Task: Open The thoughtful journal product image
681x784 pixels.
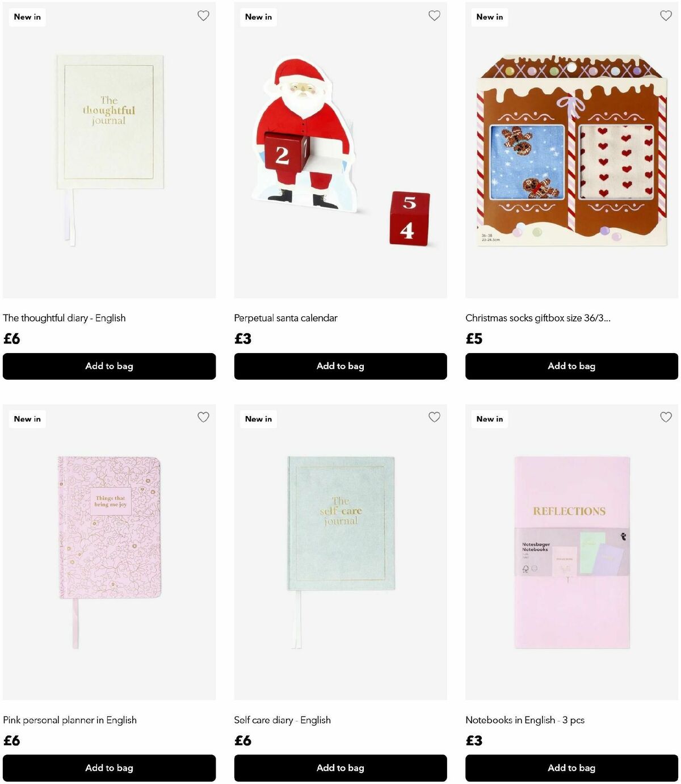Action: 109,150
